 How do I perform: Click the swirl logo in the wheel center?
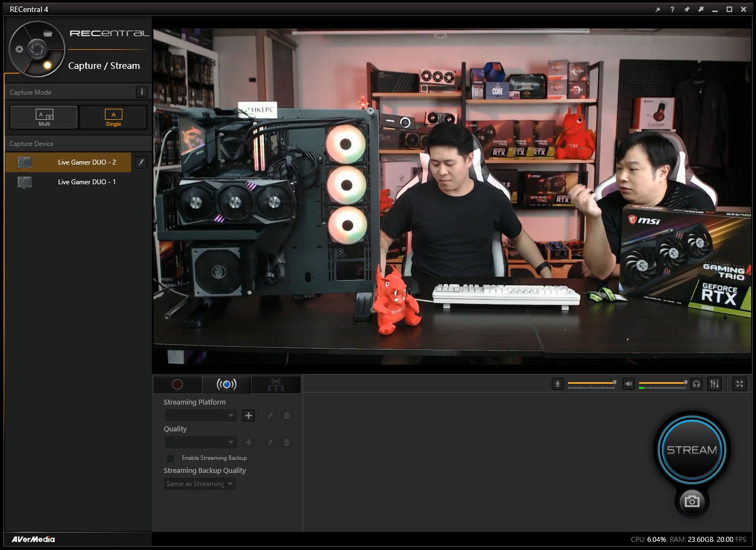pyautogui.click(x=37, y=49)
